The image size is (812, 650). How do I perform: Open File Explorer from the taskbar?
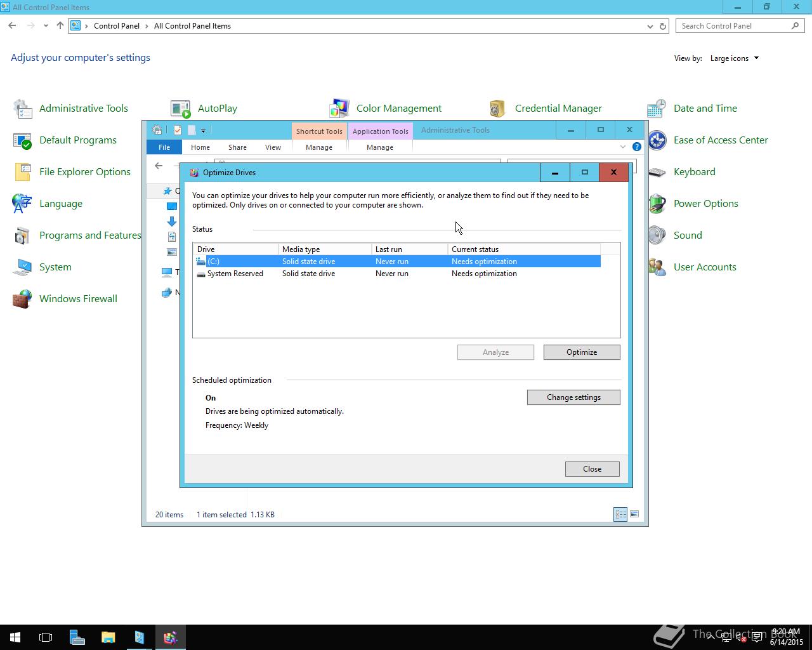[108, 637]
